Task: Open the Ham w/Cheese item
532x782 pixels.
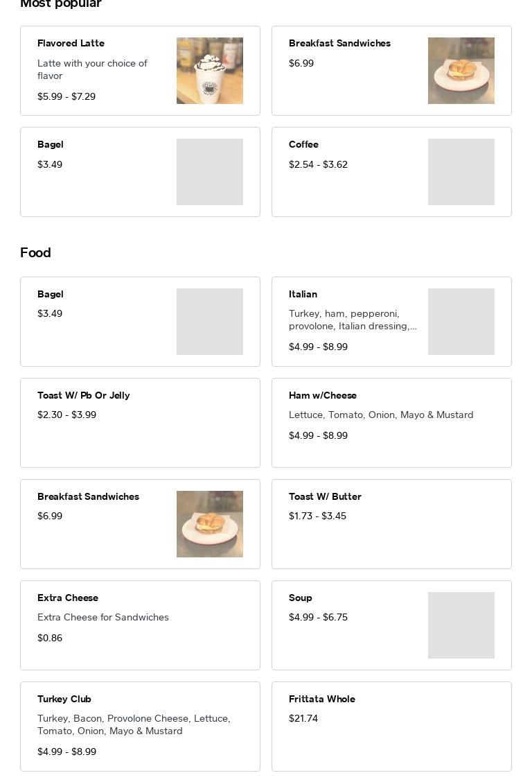Action: [x=323, y=395]
